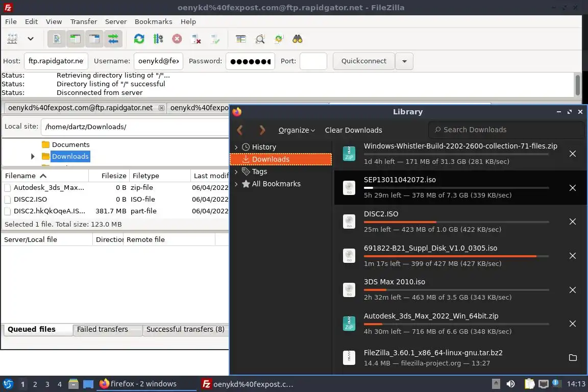588x392 pixels.
Task: Sort local files by Filename column
Action: coord(45,176)
